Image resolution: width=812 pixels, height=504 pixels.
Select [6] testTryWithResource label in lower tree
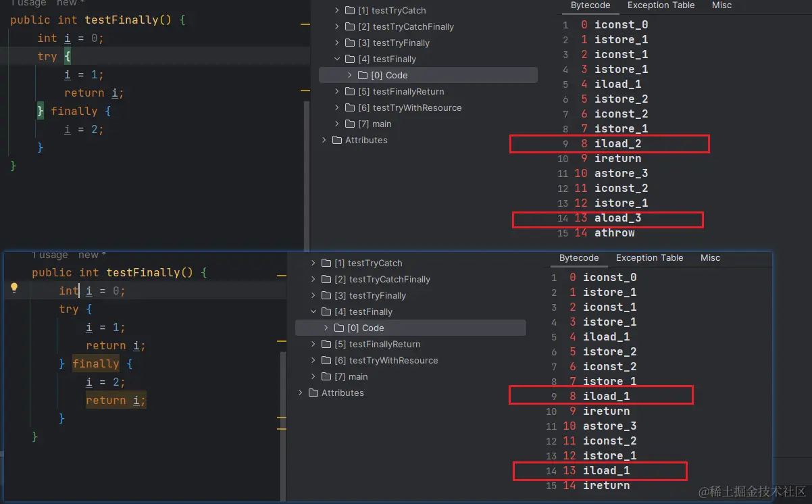pos(386,361)
